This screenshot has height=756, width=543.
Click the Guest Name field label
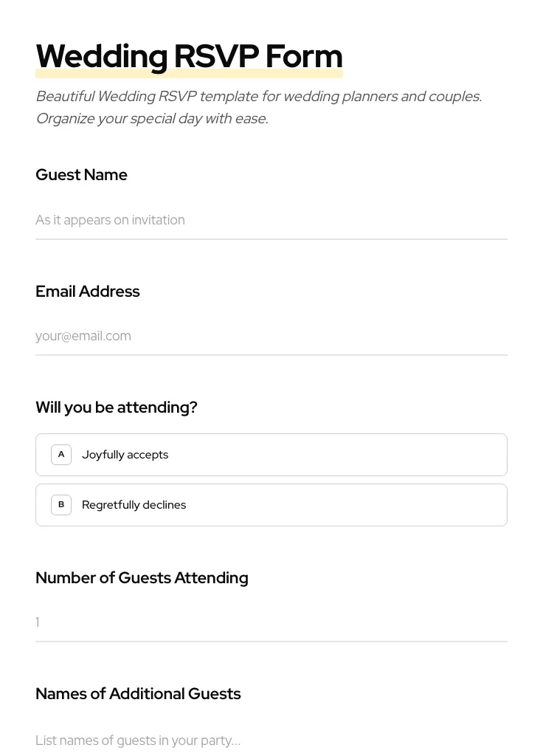tap(81, 175)
